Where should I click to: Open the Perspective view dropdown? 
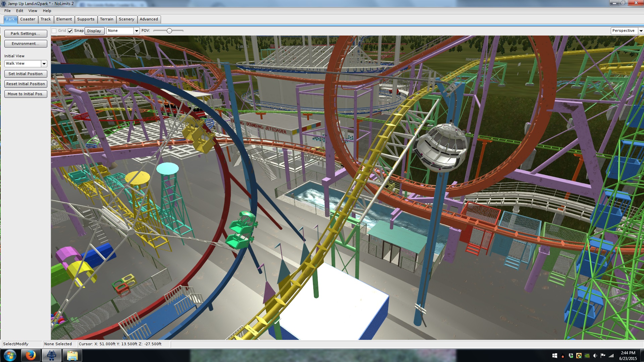click(x=641, y=31)
